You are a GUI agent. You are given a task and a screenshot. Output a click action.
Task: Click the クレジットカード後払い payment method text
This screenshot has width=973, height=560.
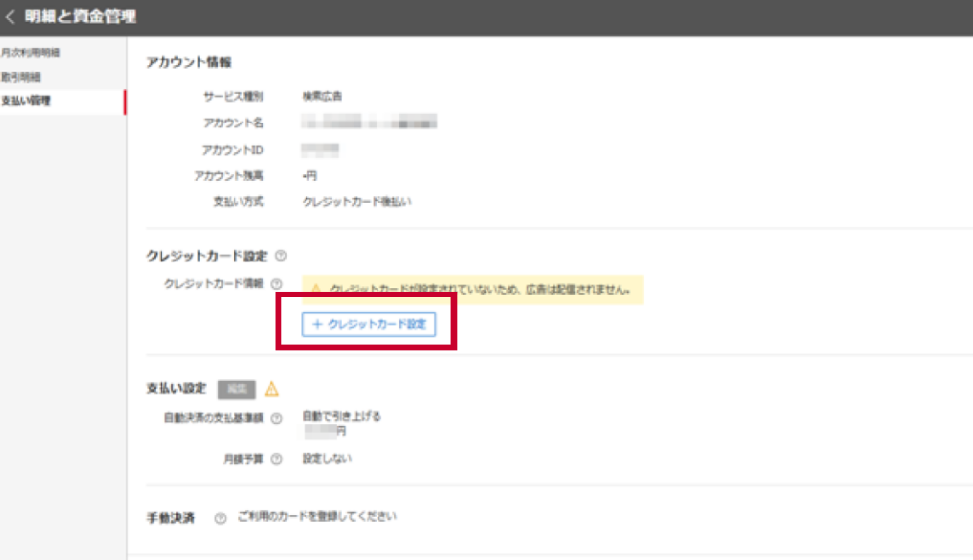tap(357, 202)
